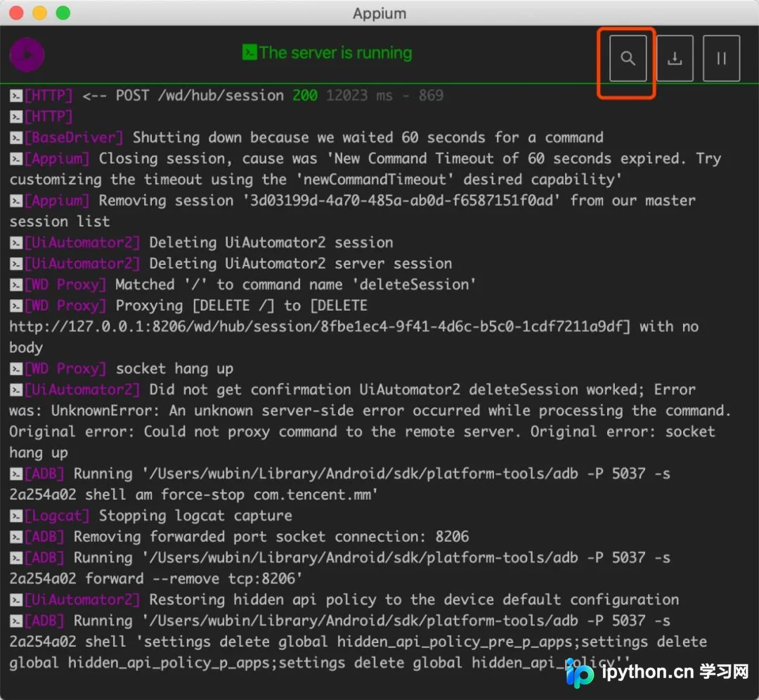This screenshot has height=700, width=759.
Task: Click the http://127.0.0.1:8206 session URL text
Action: [x=320, y=327]
